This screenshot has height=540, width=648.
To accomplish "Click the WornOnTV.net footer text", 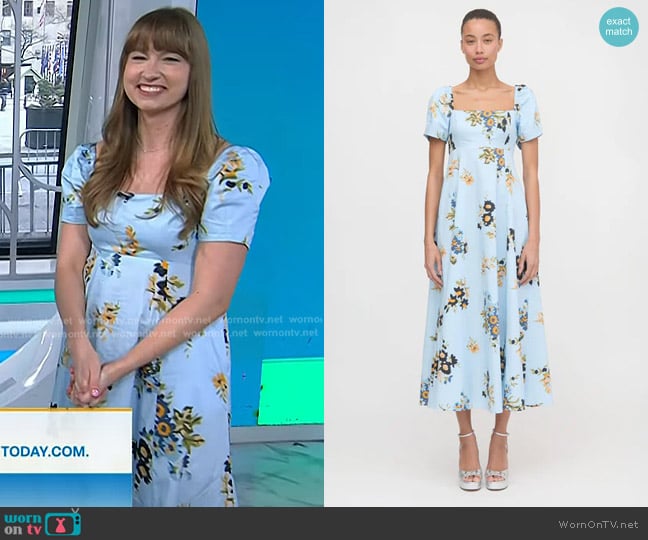I will point(598,524).
